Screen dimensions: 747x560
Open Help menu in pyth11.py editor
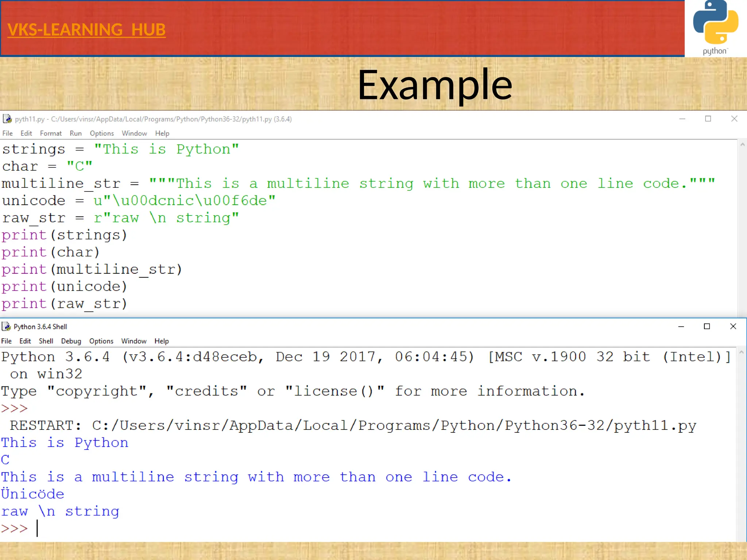[x=162, y=133]
